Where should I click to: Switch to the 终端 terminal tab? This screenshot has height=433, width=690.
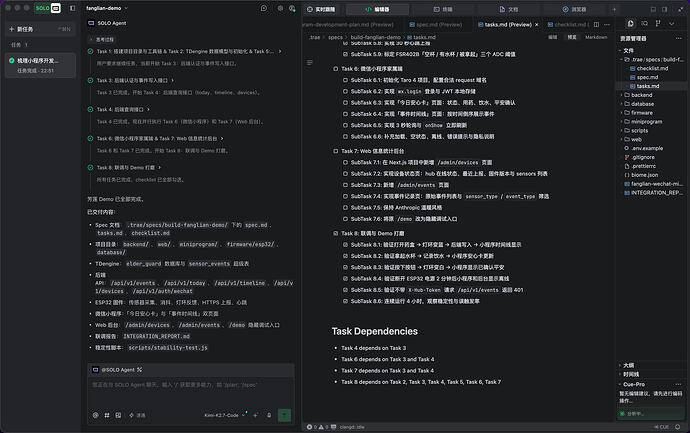pos(443,9)
